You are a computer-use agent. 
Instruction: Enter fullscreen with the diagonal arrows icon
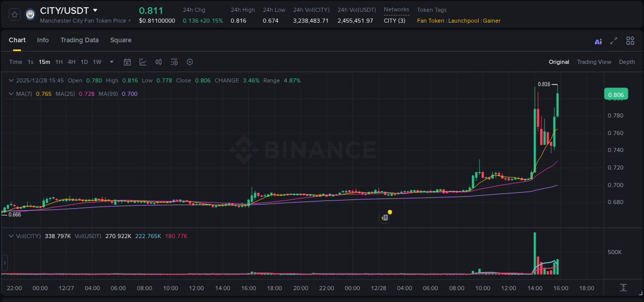613,41
